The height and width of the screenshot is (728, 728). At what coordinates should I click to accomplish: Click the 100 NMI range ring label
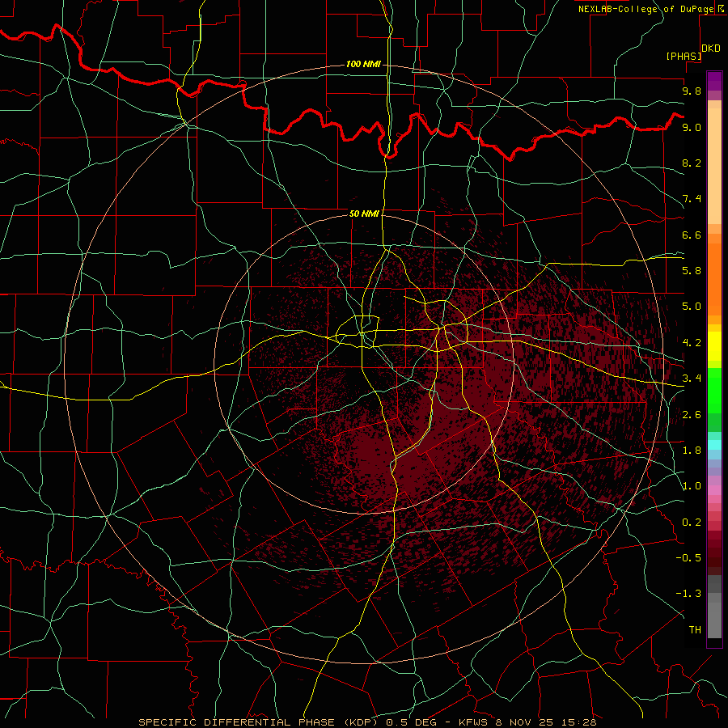[x=363, y=64]
